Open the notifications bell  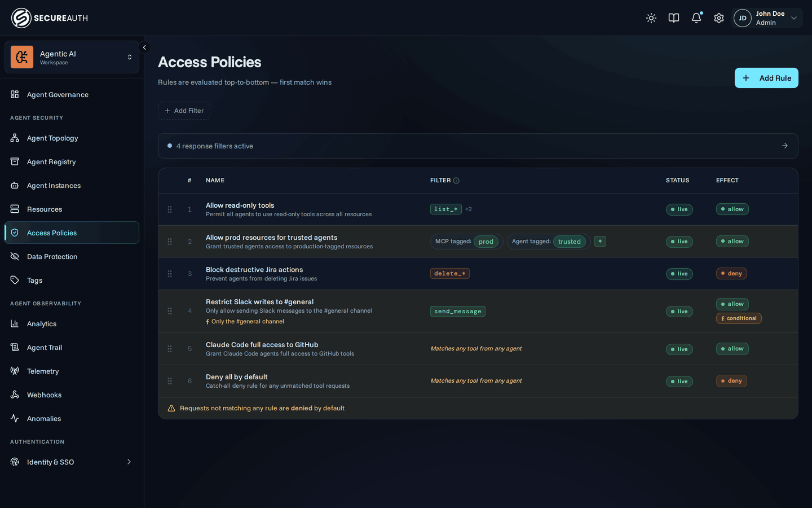[x=696, y=18]
